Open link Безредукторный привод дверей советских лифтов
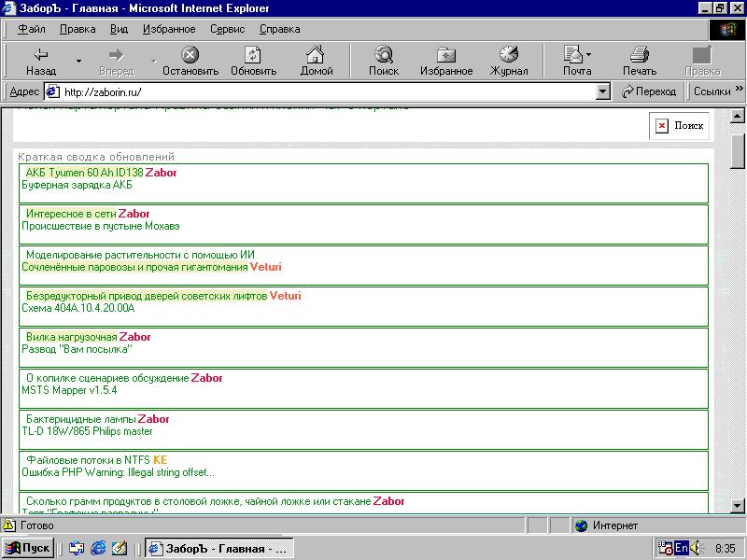Image resolution: width=747 pixels, height=560 pixels. tap(147, 296)
